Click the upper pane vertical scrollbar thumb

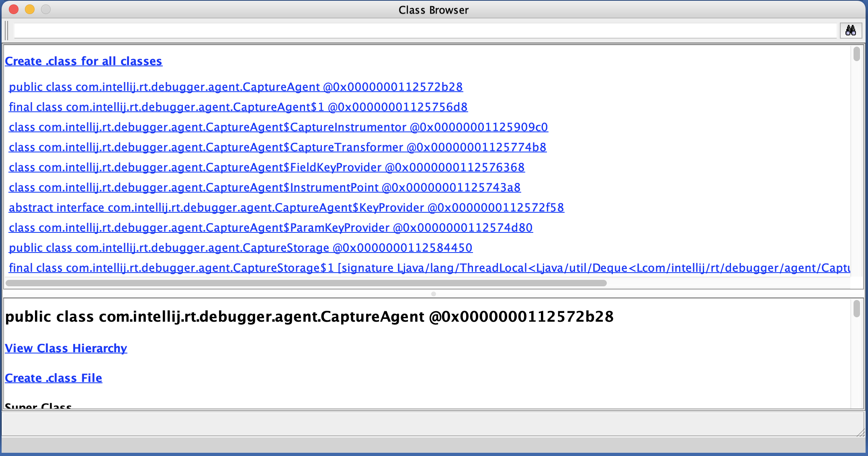pyautogui.click(x=857, y=54)
